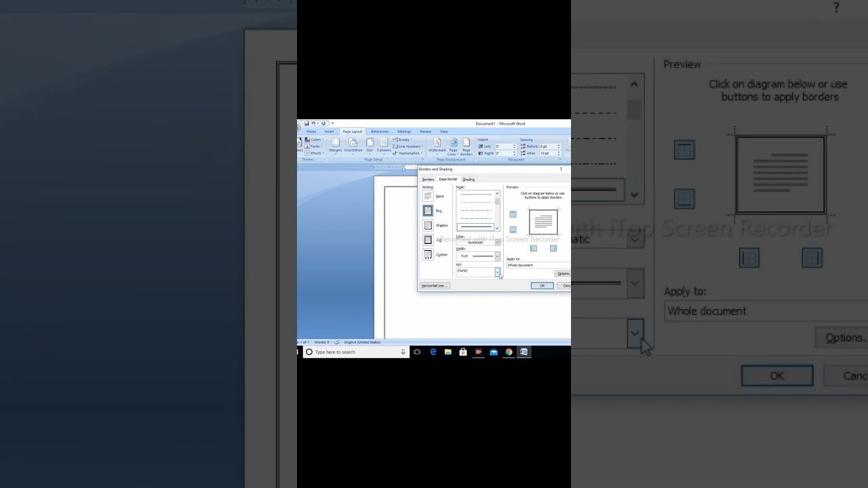Toggle right border button under preview diagram
This screenshot has height=488, width=868.
[553, 248]
